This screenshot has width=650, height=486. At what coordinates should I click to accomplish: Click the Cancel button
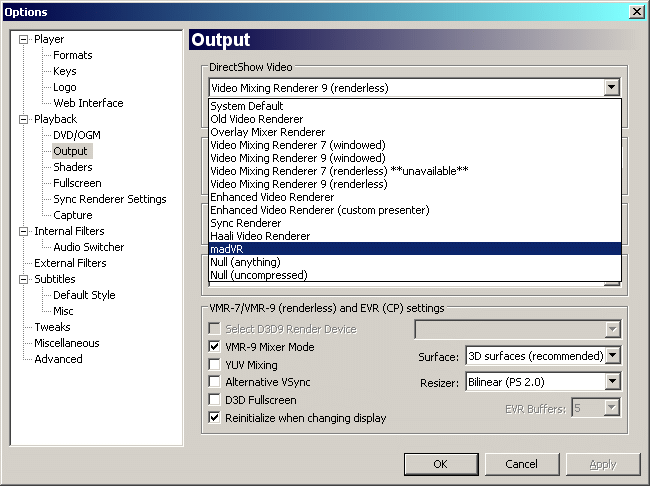[x=522, y=464]
